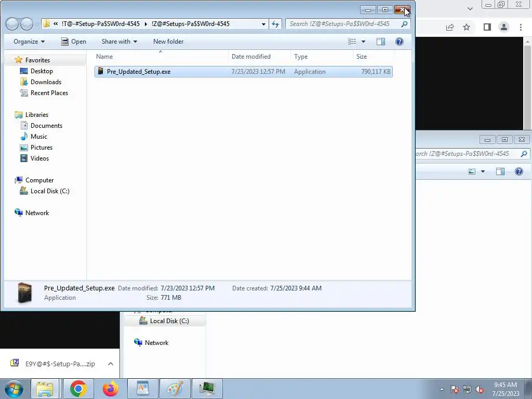The width and height of the screenshot is (532, 399).
Task: Bookmark the page with Chrome star icon
Action: click(x=467, y=27)
